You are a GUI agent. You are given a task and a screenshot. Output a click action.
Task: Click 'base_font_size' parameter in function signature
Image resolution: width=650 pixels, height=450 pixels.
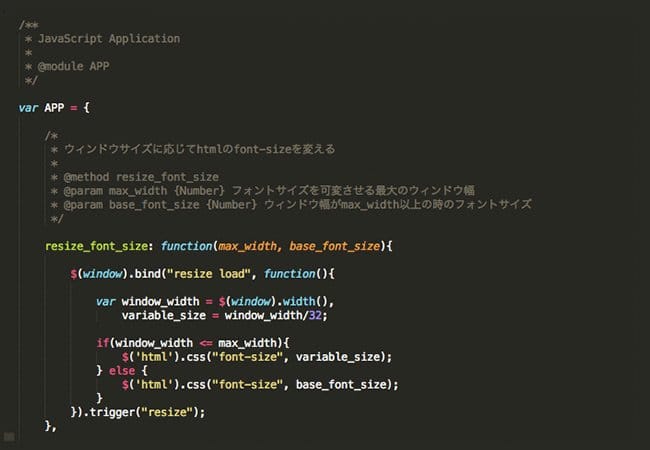coord(335,246)
